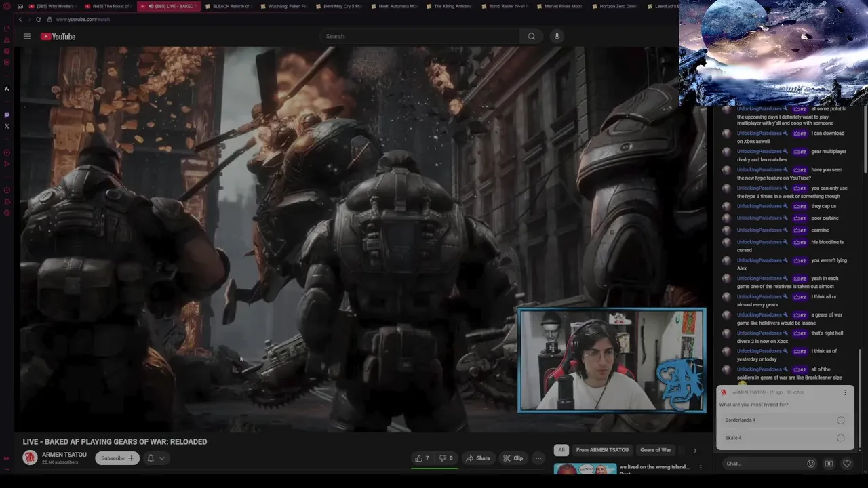Select the All filter chip

[561, 450]
